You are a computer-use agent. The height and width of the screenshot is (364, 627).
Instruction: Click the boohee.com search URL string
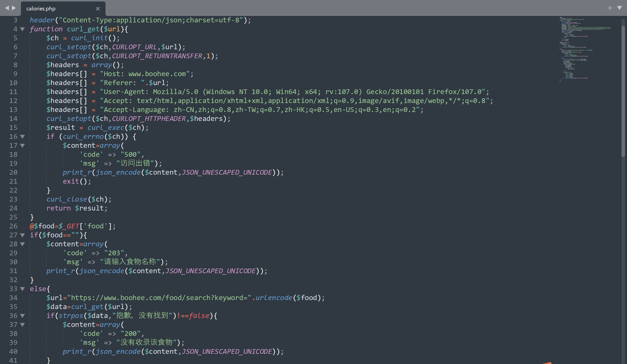point(159,298)
